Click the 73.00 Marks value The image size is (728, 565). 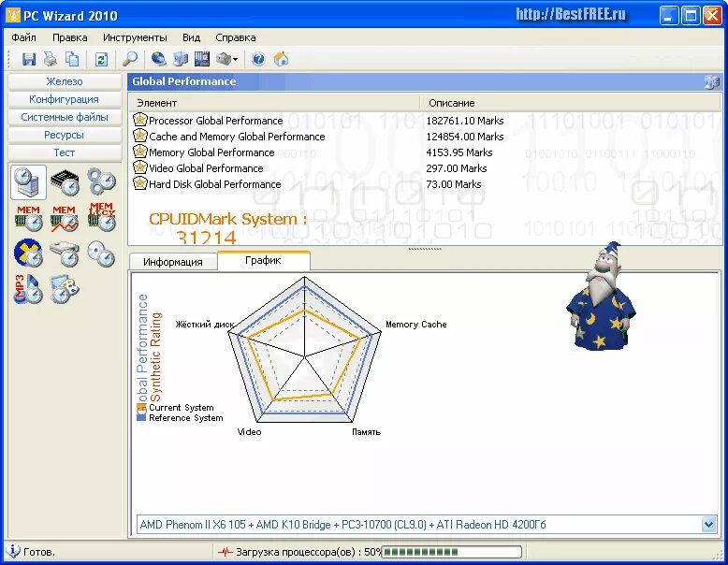pyautogui.click(x=454, y=184)
